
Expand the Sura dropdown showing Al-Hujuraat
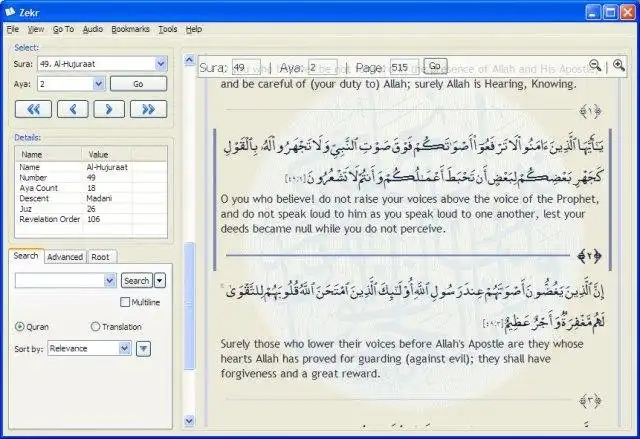161,64
